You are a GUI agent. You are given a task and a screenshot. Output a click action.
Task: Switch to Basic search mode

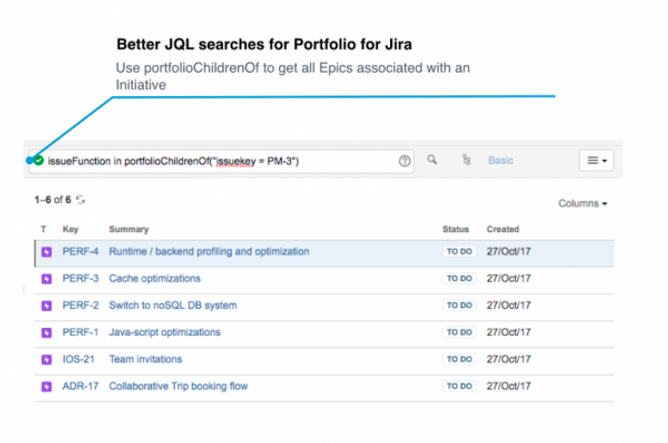[501, 160]
